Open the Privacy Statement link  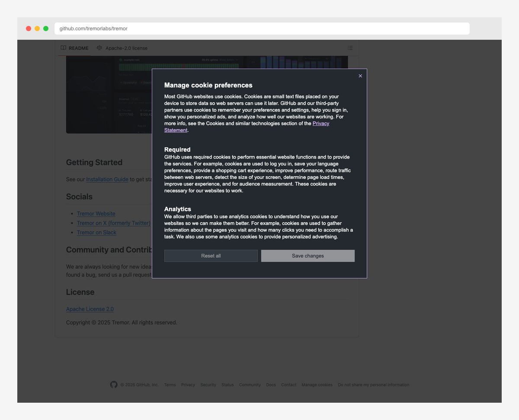pos(320,124)
